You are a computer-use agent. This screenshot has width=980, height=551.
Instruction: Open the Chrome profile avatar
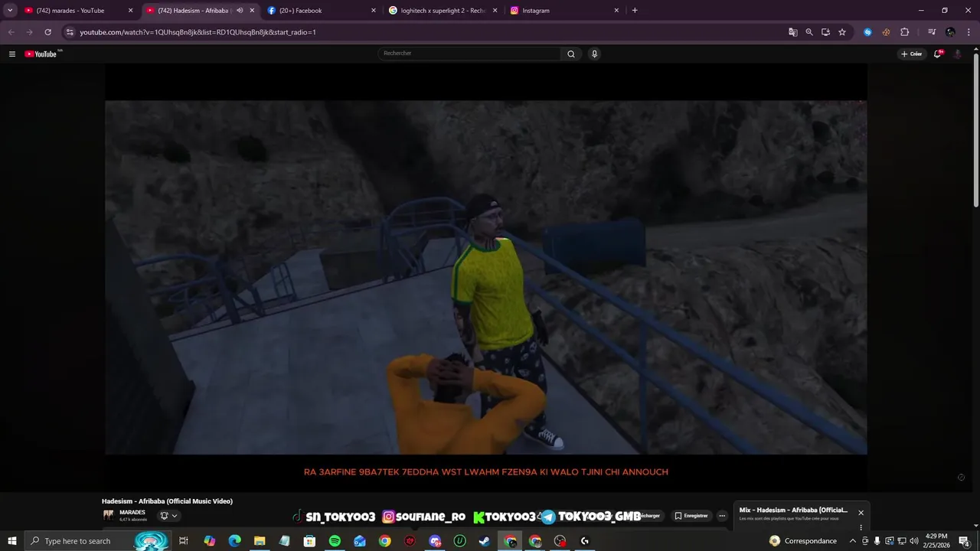tap(950, 32)
